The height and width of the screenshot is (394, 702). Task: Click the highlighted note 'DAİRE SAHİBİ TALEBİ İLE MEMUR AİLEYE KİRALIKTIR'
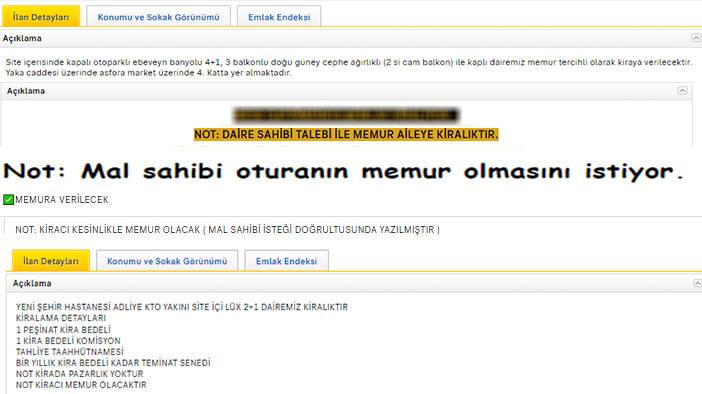click(x=346, y=134)
